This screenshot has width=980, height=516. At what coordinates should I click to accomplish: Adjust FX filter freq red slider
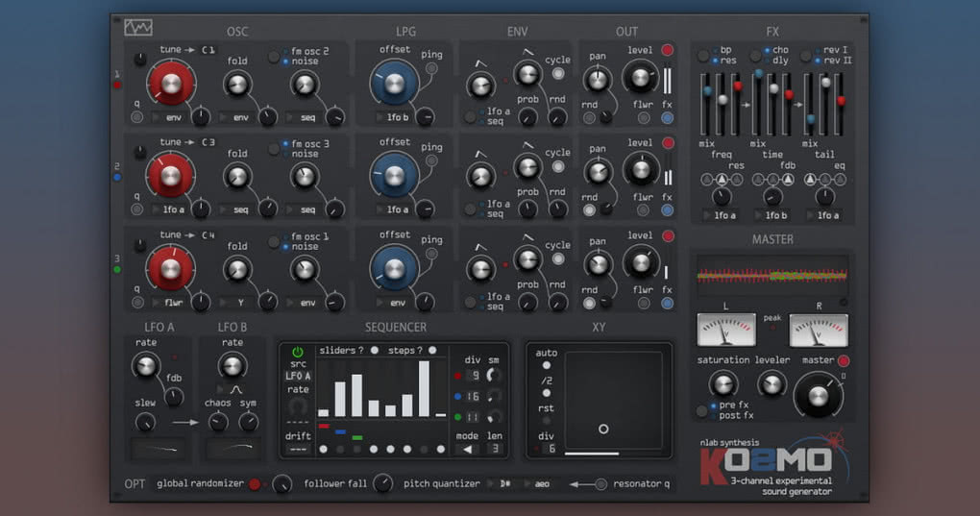pos(738,86)
